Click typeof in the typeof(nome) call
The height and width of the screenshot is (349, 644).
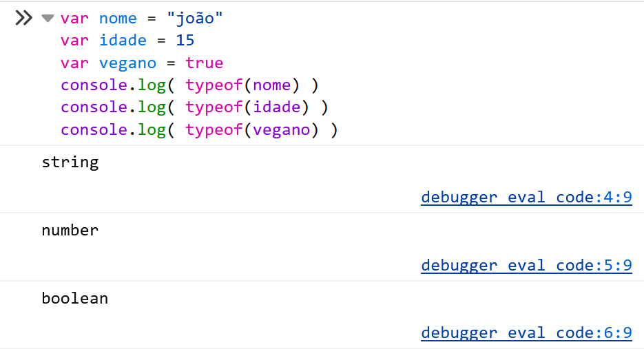pos(214,85)
